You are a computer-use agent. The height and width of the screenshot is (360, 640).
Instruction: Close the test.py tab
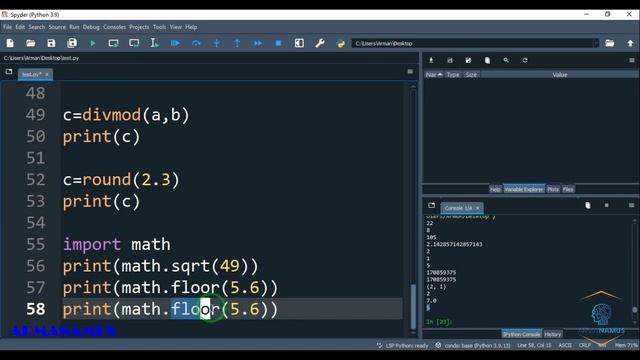pos(47,74)
